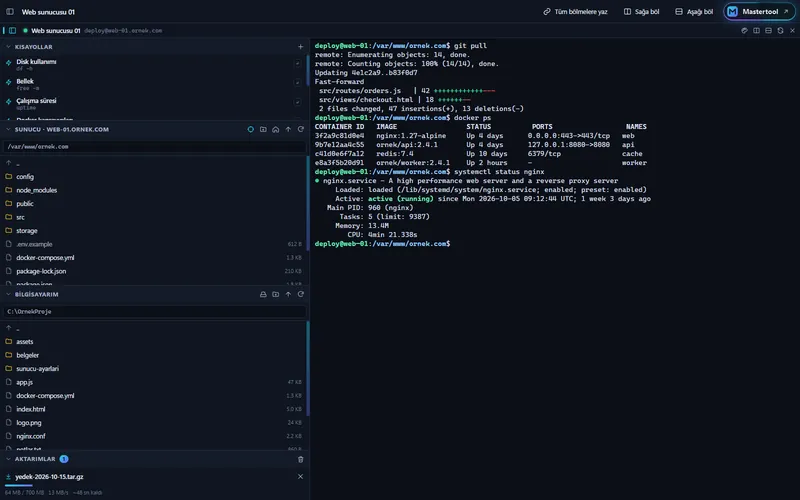Open assets folder in Bilgisayarım
Viewport: 800px width, 500px height.
coord(153,342)
